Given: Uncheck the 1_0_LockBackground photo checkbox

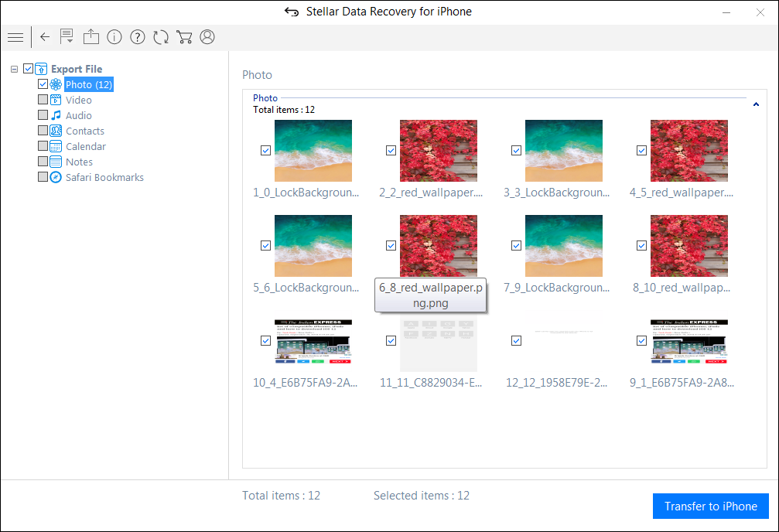Looking at the screenshot, I should (266, 151).
